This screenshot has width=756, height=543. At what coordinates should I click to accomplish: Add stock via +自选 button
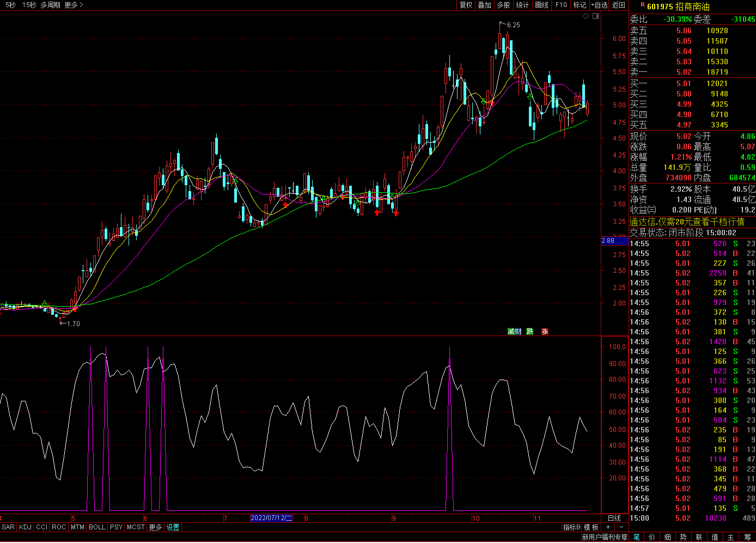click(599, 5)
